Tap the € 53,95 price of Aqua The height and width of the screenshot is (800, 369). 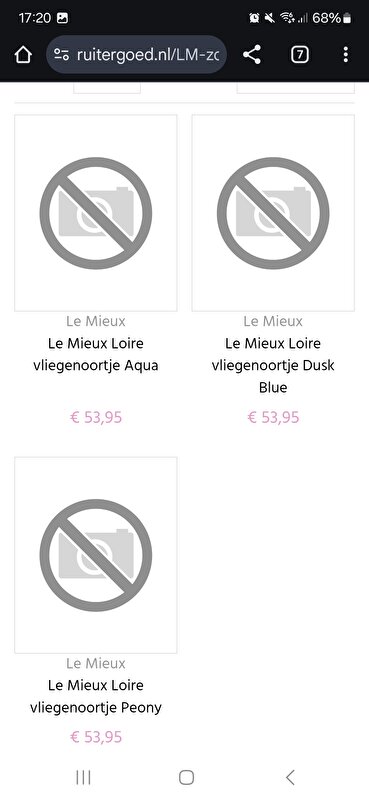pyautogui.click(x=96, y=417)
